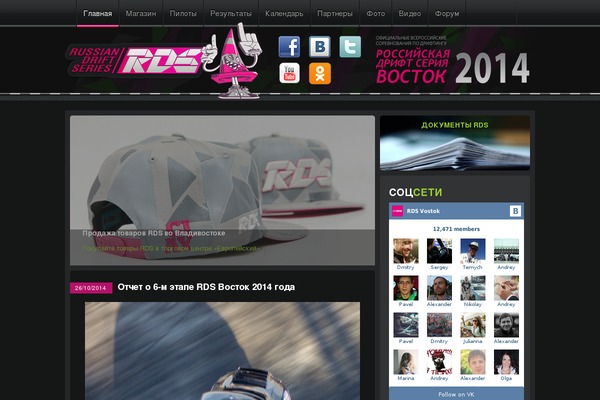Image resolution: width=600 pixels, height=400 pixels.
Task: Click the '12,471 members' link
Action: click(x=456, y=229)
